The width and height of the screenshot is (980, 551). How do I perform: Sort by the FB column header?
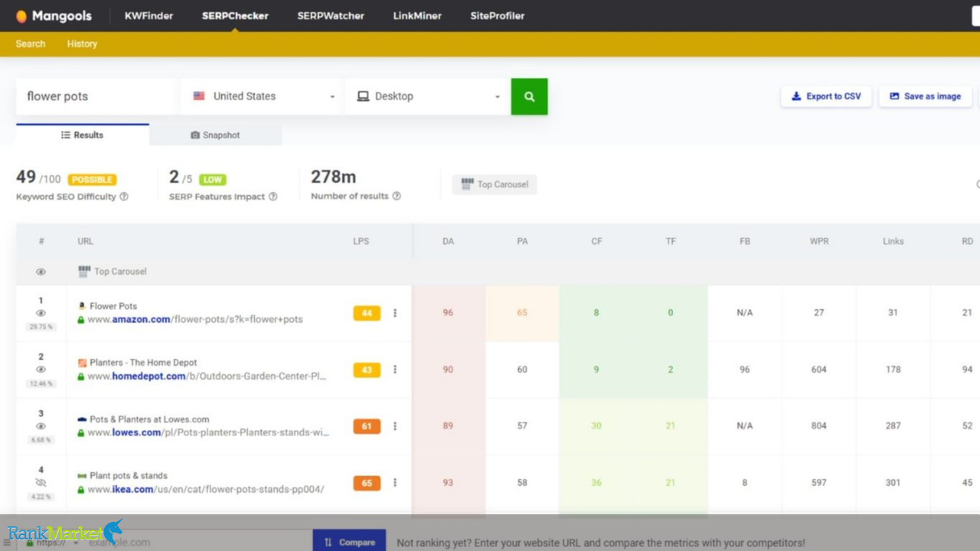tap(745, 241)
